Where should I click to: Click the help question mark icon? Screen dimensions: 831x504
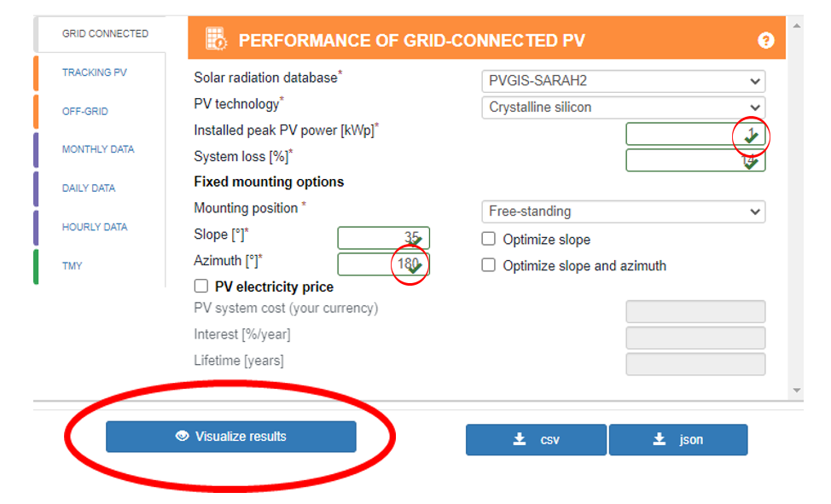click(x=765, y=40)
